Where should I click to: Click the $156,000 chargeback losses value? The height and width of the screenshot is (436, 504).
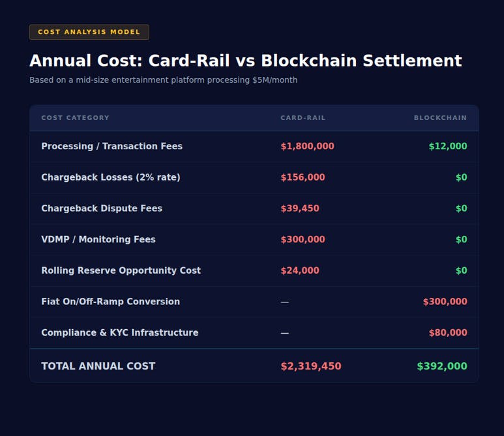[303, 177]
